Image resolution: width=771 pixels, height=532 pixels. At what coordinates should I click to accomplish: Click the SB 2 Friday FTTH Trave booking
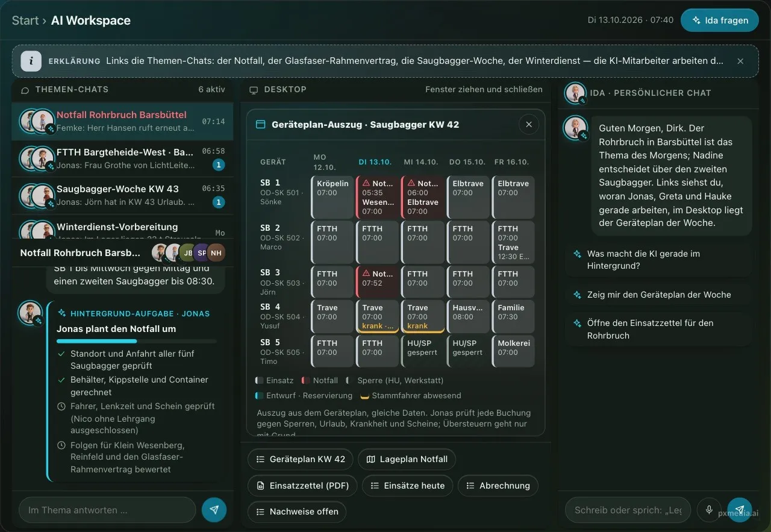513,242
